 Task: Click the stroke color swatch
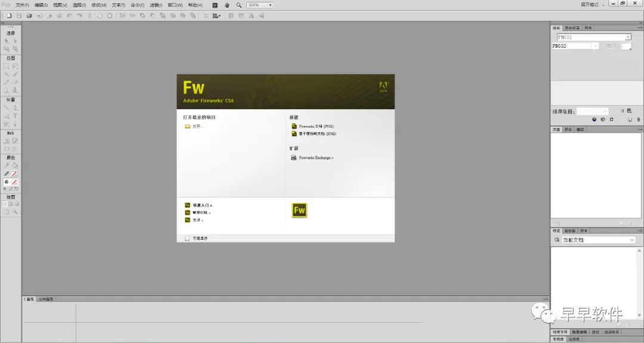click(x=14, y=174)
